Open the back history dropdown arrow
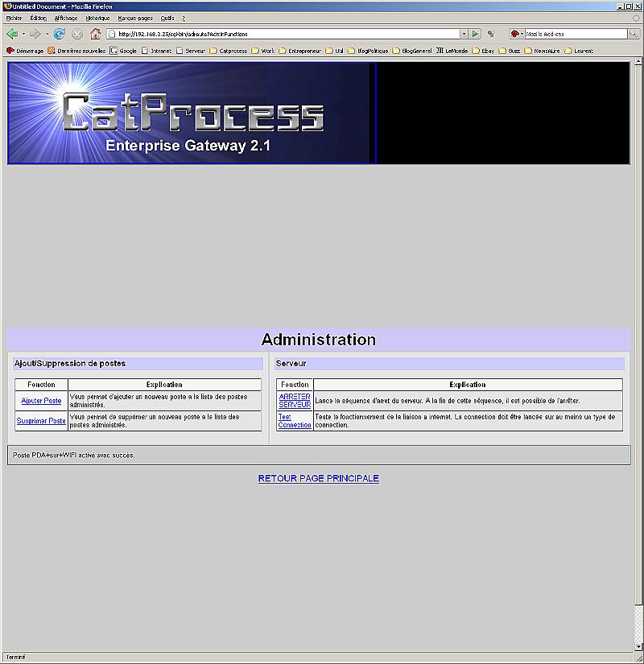 click(x=23, y=34)
